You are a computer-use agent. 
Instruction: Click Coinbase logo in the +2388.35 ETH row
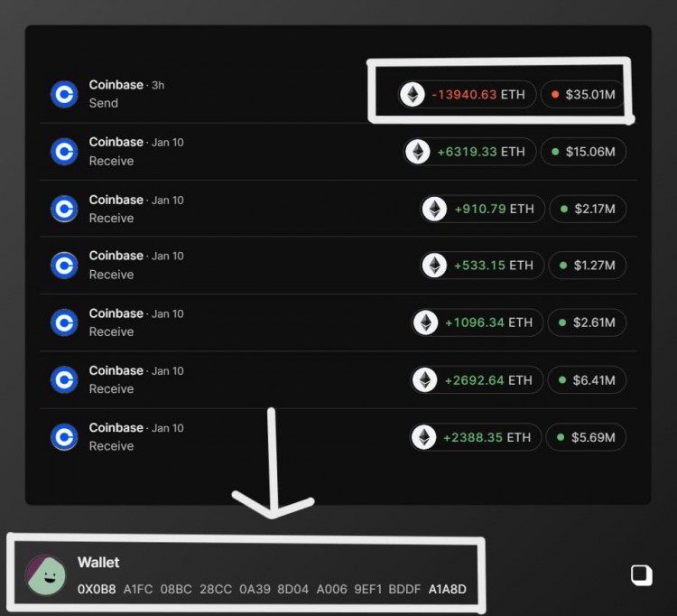click(64, 437)
